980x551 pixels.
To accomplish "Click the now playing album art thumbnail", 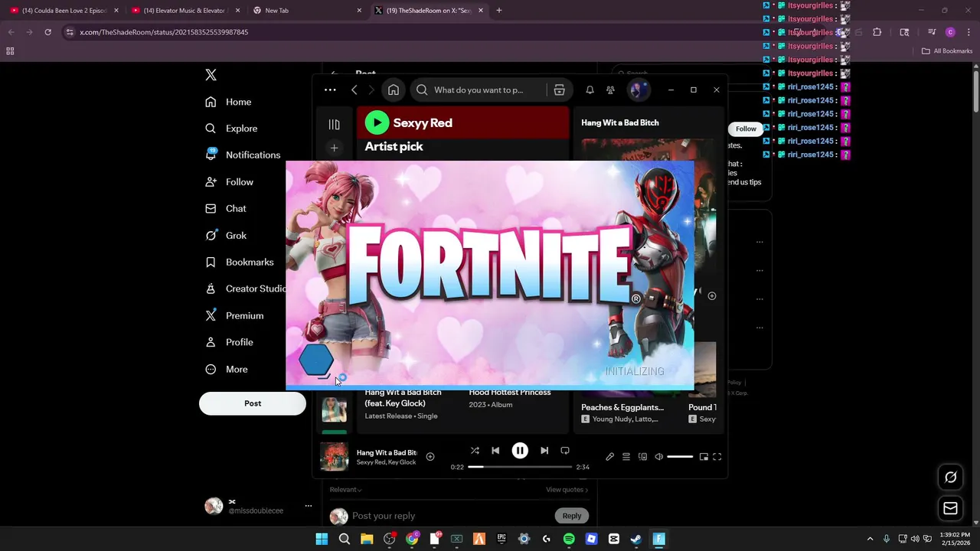I will coord(334,457).
